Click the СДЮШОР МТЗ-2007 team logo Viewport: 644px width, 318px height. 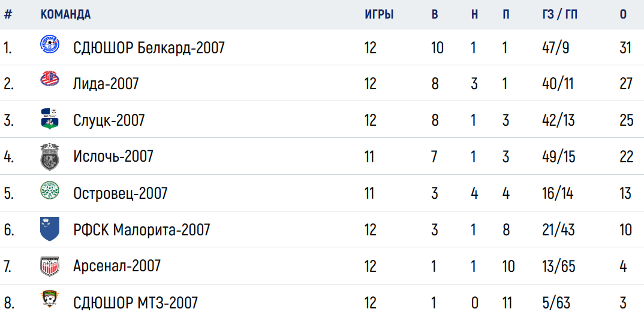pos(50,300)
